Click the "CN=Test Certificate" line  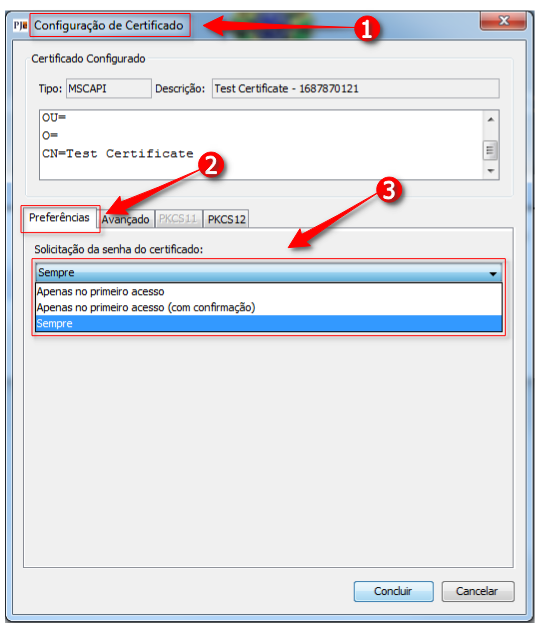coord(118,153)
